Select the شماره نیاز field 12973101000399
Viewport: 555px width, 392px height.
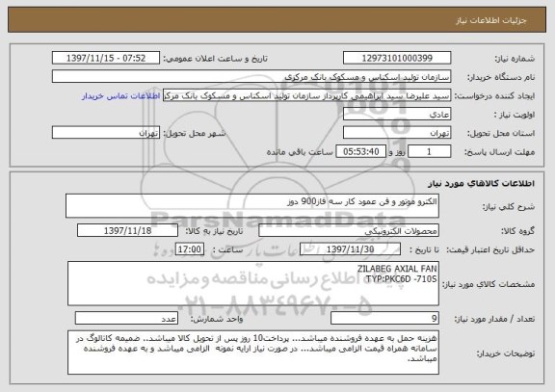coord(397,58)
